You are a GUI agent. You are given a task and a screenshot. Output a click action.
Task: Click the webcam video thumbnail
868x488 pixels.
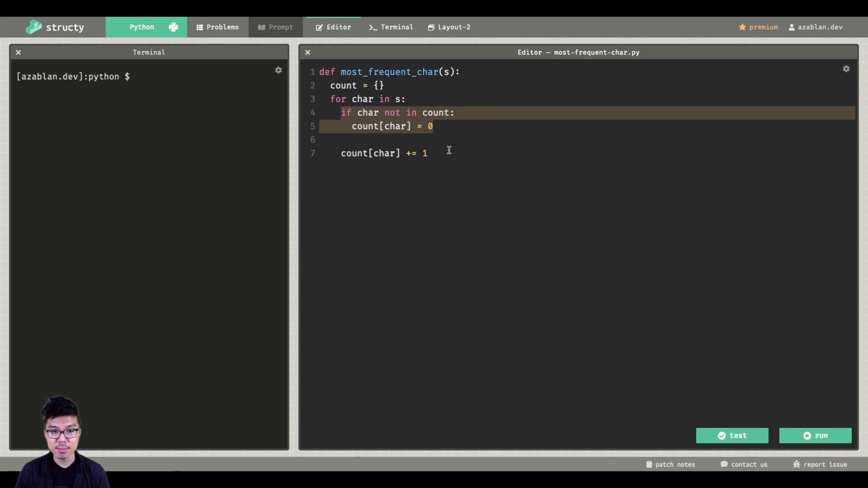[62, 441]
